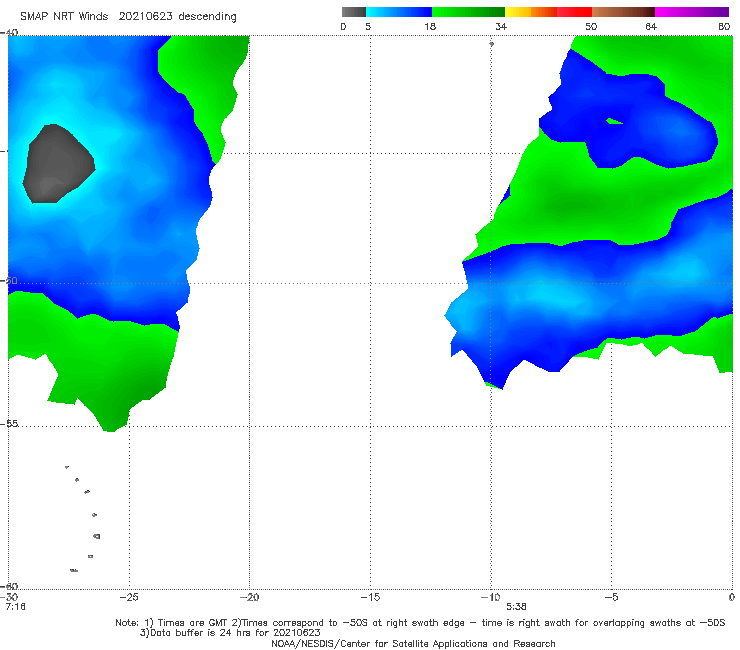
Task: Click the longitude axis label '-20'
Action: (250, 597)
